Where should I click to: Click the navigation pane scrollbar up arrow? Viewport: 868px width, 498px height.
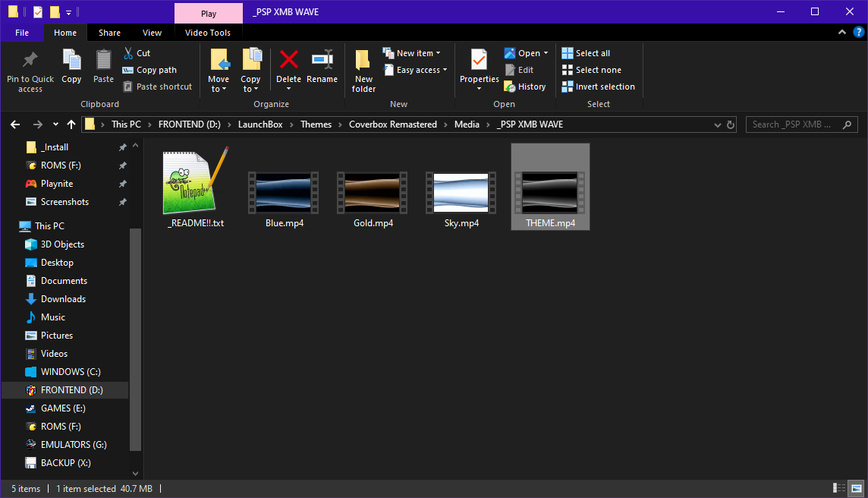[x=135, y=146]
